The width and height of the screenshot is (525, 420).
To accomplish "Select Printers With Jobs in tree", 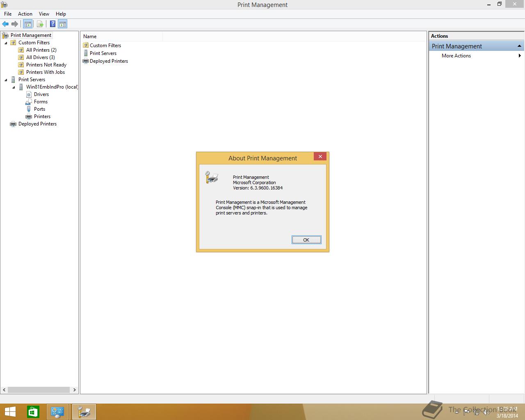I will click(x=46, y=72).
